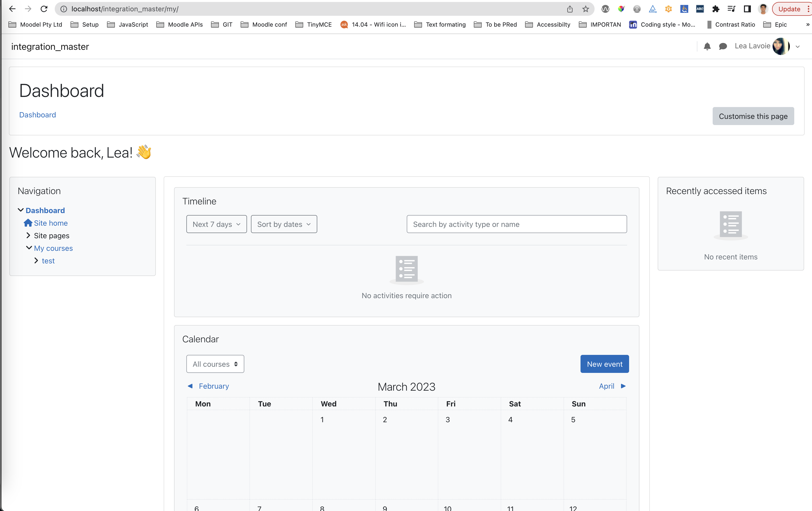Open the test course link

click(48, 261)
